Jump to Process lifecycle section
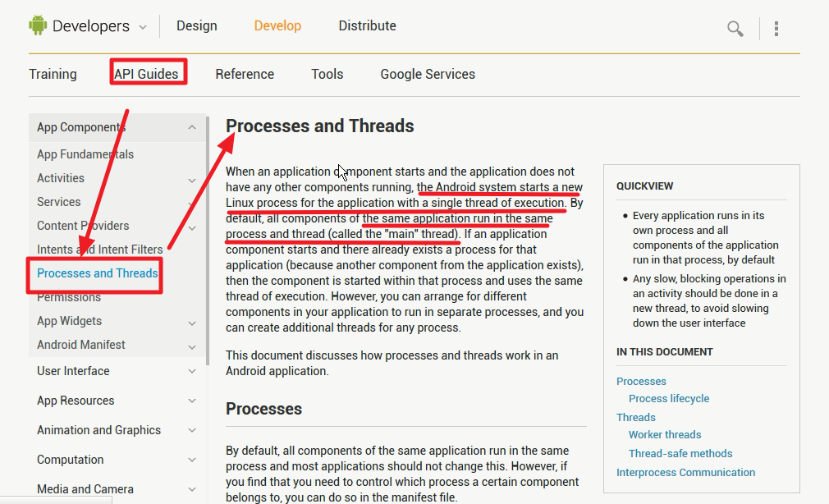This screenshot has height=504, width=829. (x=669, y=399)
